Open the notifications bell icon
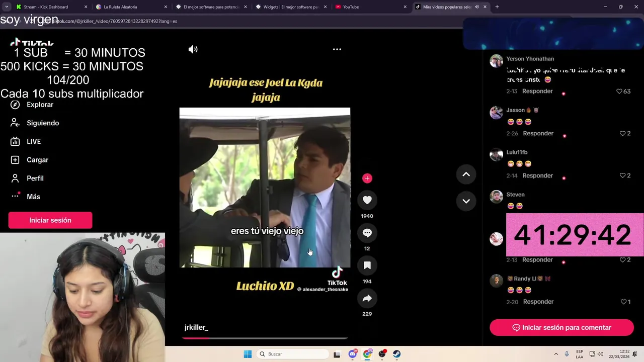Screen dimensions: 644x362 [636, 354]
